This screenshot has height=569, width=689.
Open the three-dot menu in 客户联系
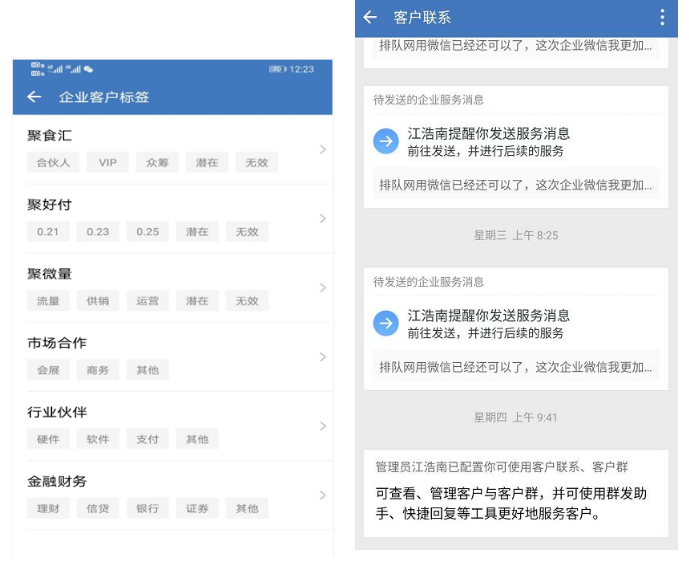661,17
